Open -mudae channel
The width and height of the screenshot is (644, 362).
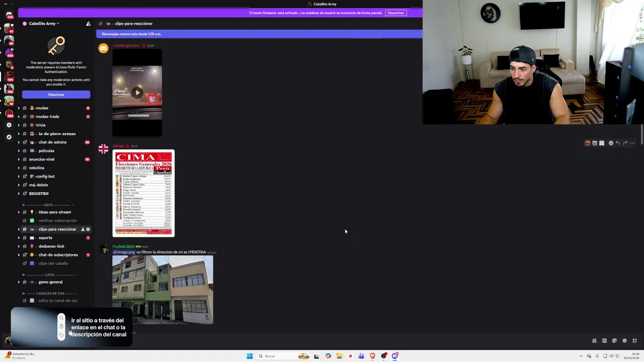click(55, 108)
